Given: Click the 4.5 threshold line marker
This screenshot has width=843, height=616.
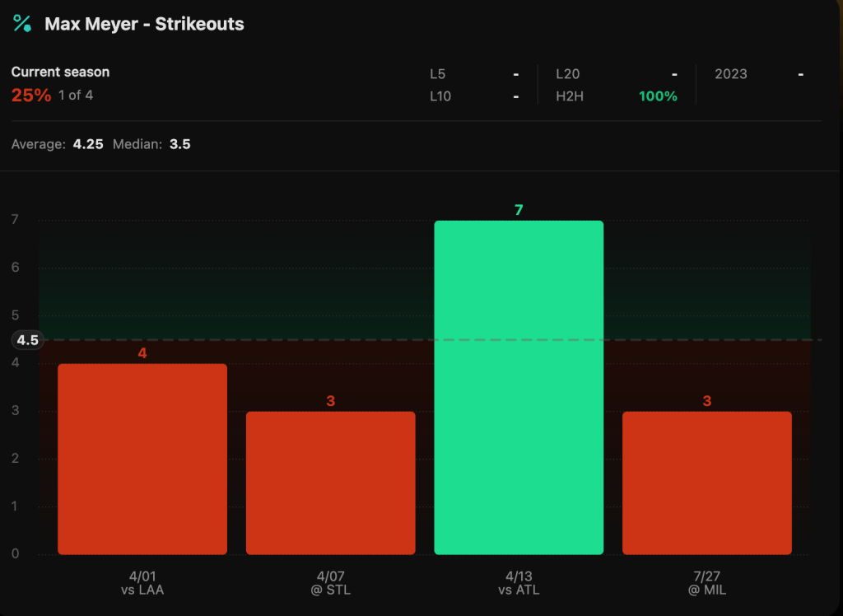Looking at the screenshot, I should point(27,340).
